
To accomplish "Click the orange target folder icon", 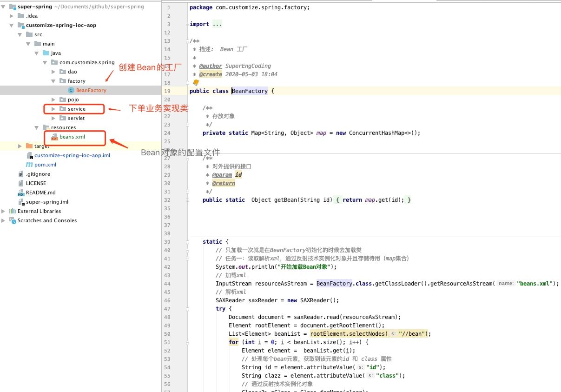I will tap(29, 146).
